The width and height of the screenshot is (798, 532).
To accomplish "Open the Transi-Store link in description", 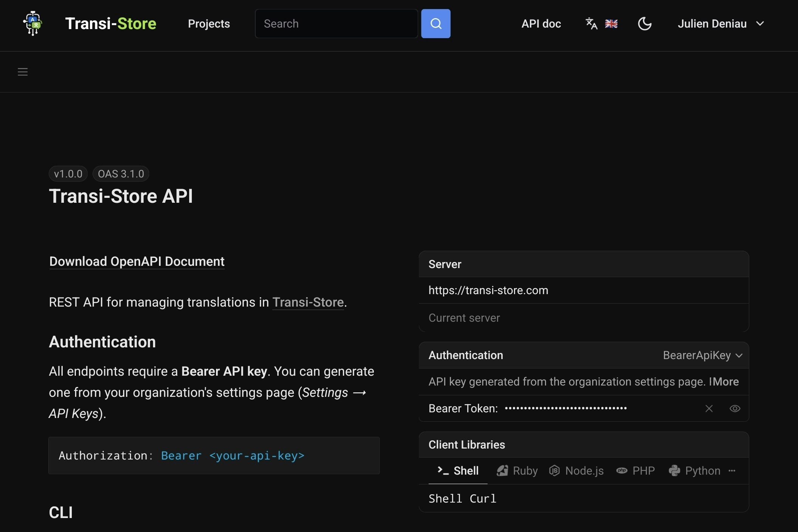I will [x=308, y=302].
